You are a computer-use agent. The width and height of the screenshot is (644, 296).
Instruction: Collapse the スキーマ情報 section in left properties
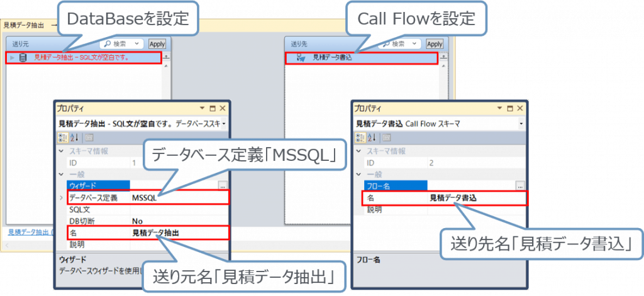[x=61, y=151]
